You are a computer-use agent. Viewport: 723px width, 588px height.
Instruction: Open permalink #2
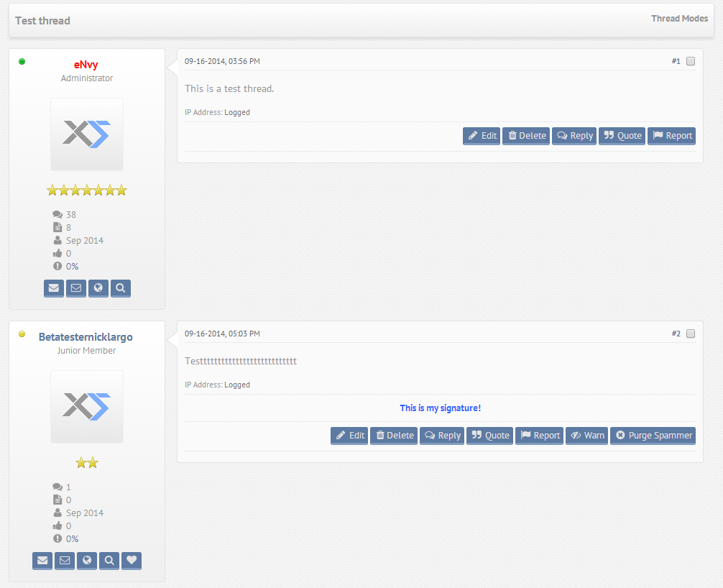click(676, 334)
